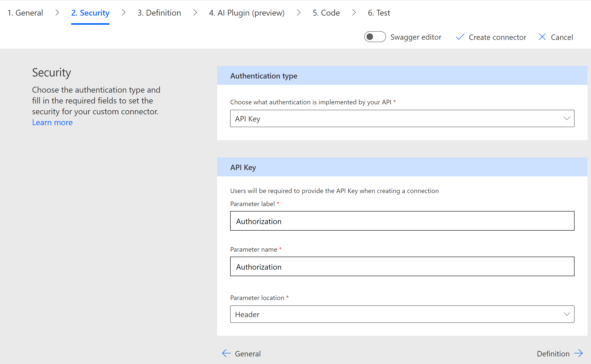Toggle the Swagger editor switch
The image size is (591, 364).
(375, 37)
